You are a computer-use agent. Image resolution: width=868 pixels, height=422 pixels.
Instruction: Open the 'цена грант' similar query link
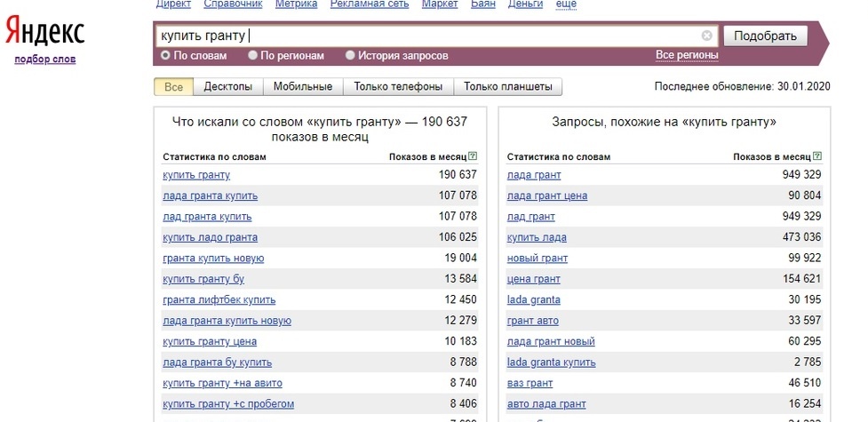(x=534, y=279)
